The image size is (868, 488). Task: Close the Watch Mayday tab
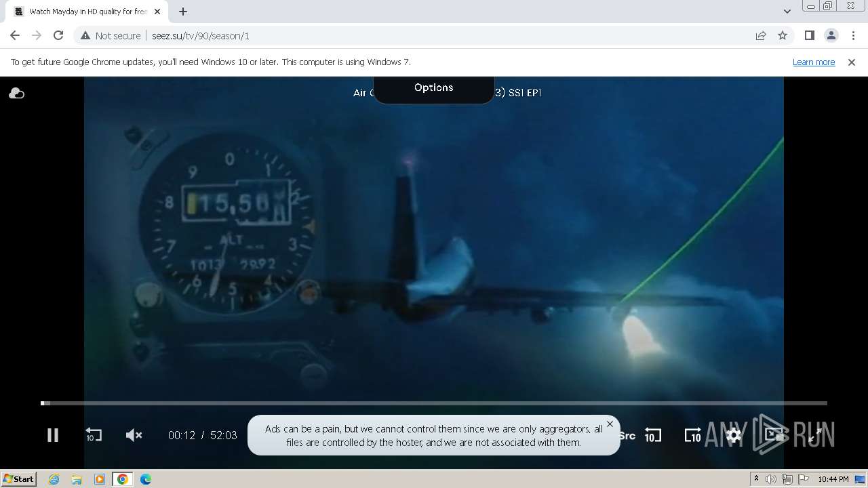click(x=157, y=12)
